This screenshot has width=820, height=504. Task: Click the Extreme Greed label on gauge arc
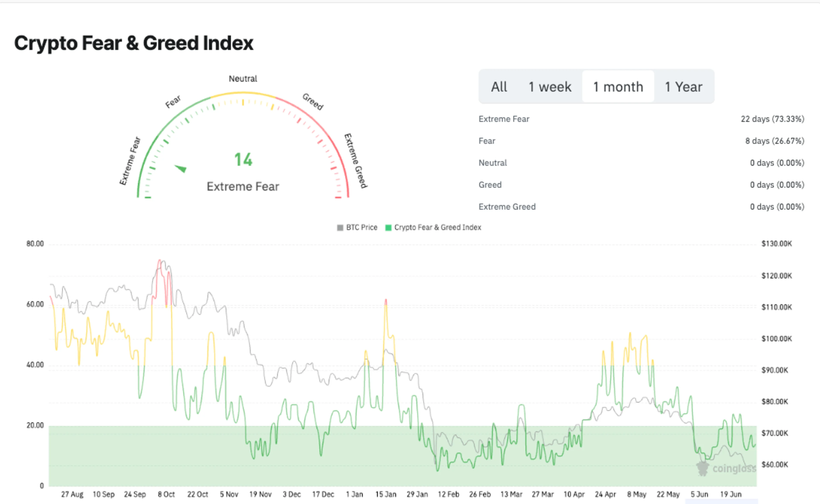(x=356, y=161)
